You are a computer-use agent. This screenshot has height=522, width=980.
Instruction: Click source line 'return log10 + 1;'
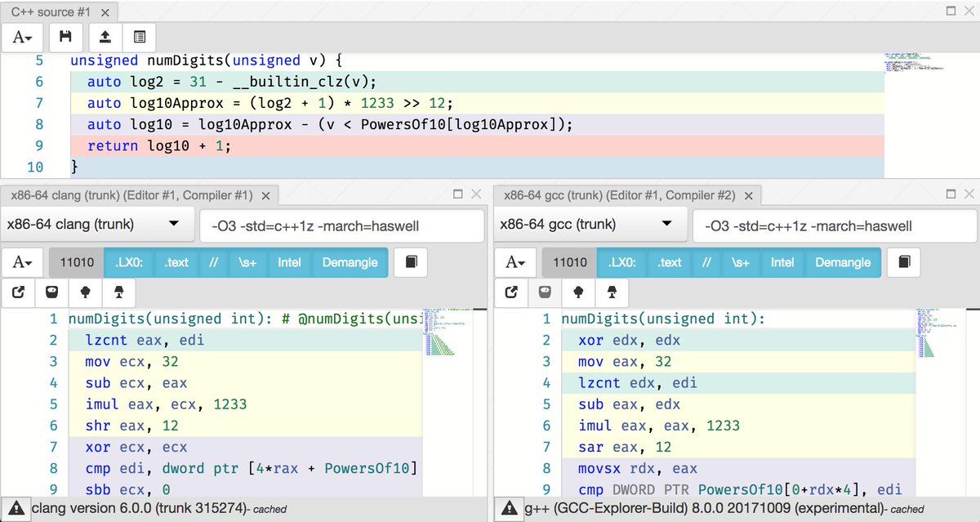(x=159, y=145)
